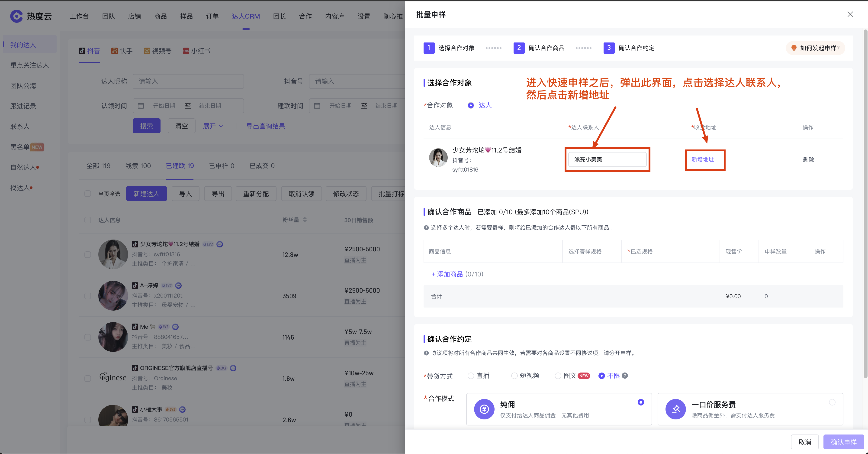Click chat bubble icon next to 少女芳坨坨
868x454 pixels.
[220, 244]
